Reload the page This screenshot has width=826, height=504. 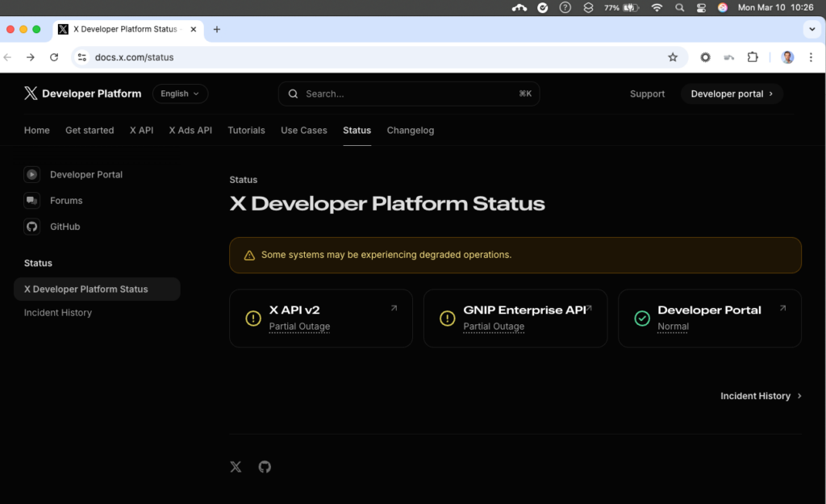[x=54, y=57]
